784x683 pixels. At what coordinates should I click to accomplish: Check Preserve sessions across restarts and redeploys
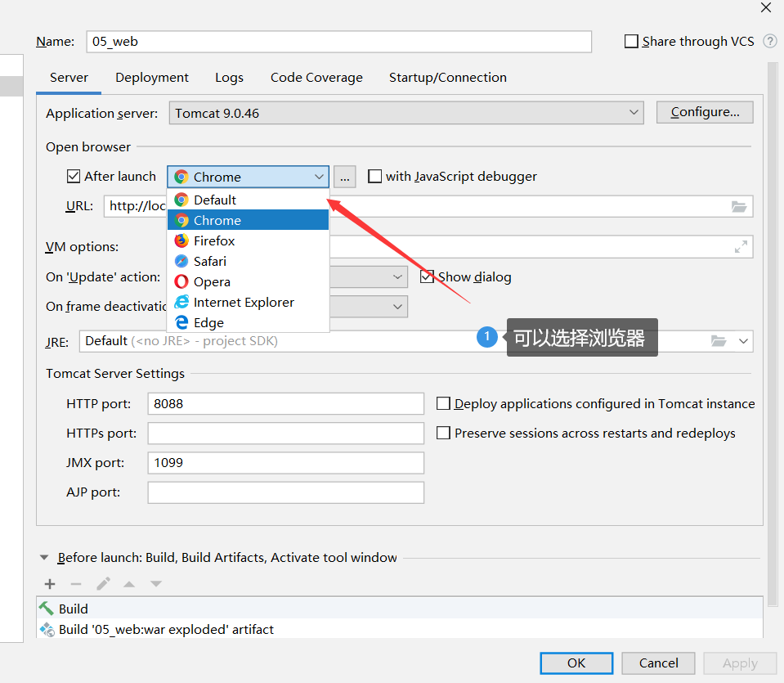point(443,433)
